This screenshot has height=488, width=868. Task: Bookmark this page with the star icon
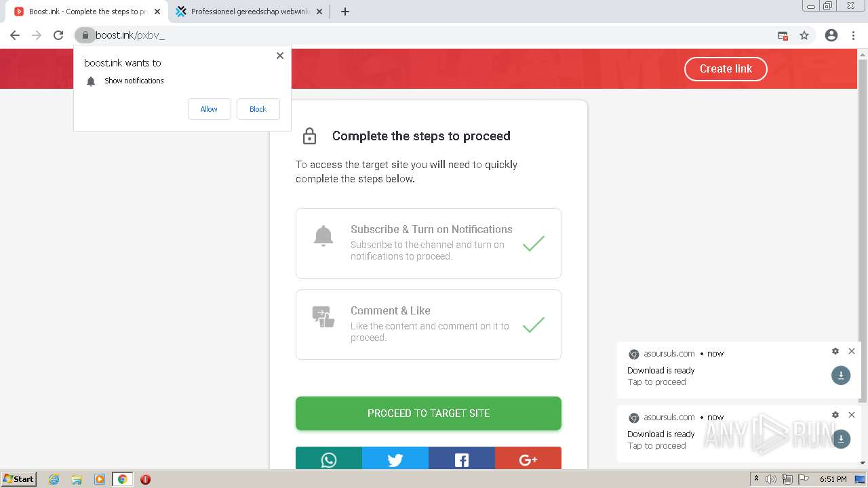(x=804, y=35)
